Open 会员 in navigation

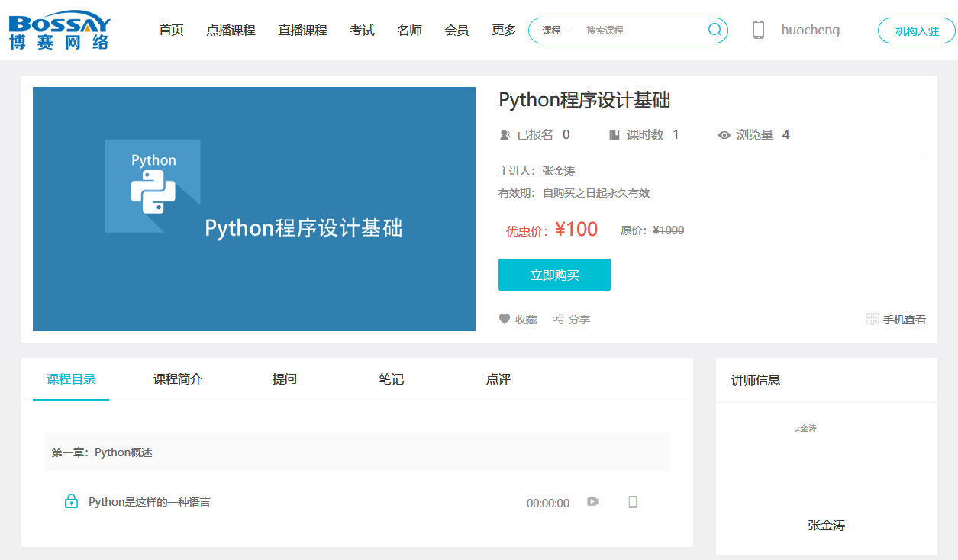(x=456, y=30)
